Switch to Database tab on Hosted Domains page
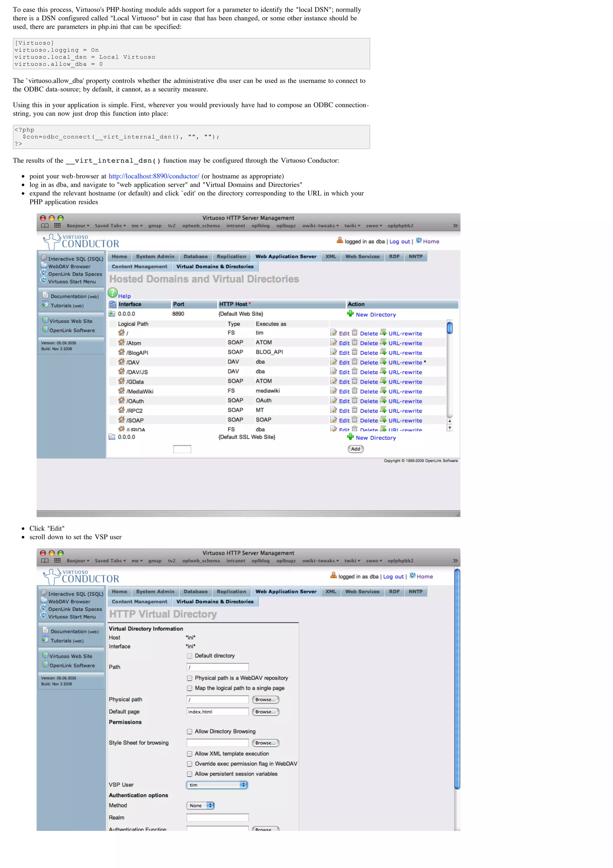This screenshot has height=868, width=613. pyautogui.click(x=196, y=256)
